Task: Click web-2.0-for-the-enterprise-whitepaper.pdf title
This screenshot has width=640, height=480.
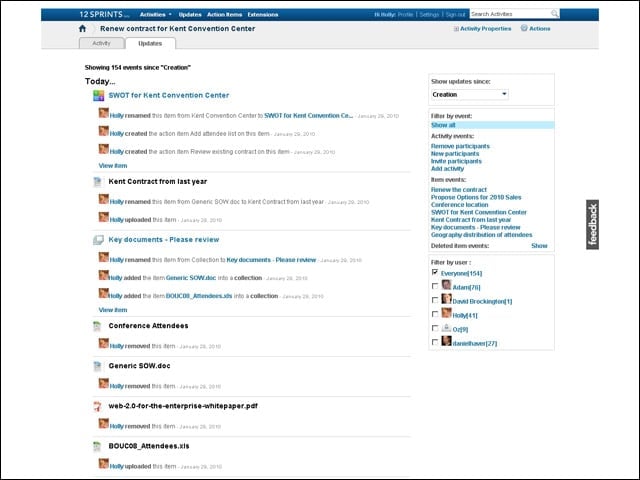Action: click(x=183, y=406)
